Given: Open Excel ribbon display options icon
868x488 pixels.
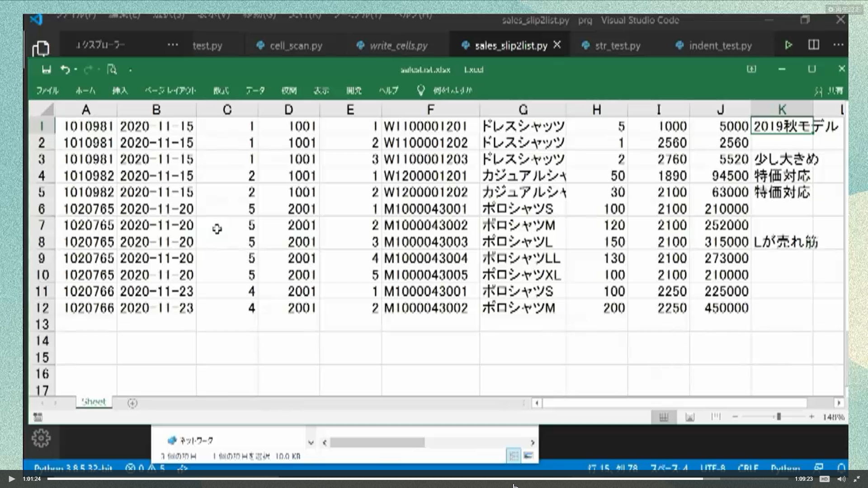Looking at the screenshot, I should click(751, 69).
